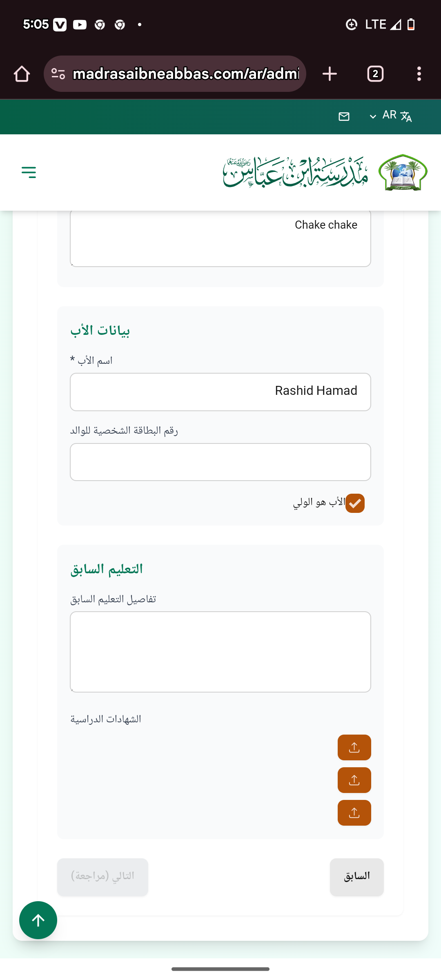Image resolution: width=441 pixels, height=980 pixels.
Task: Open the hamburger navigation menu
Action: tap(29, 172)
